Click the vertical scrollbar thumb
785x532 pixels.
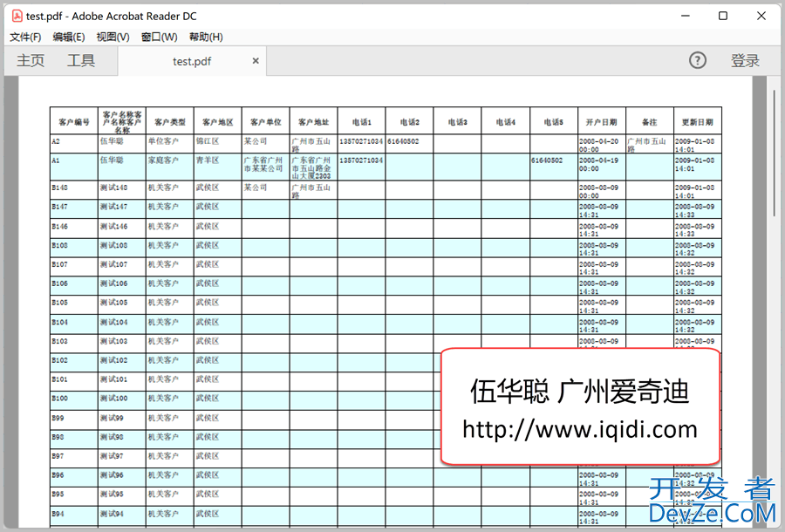[774, 153]
